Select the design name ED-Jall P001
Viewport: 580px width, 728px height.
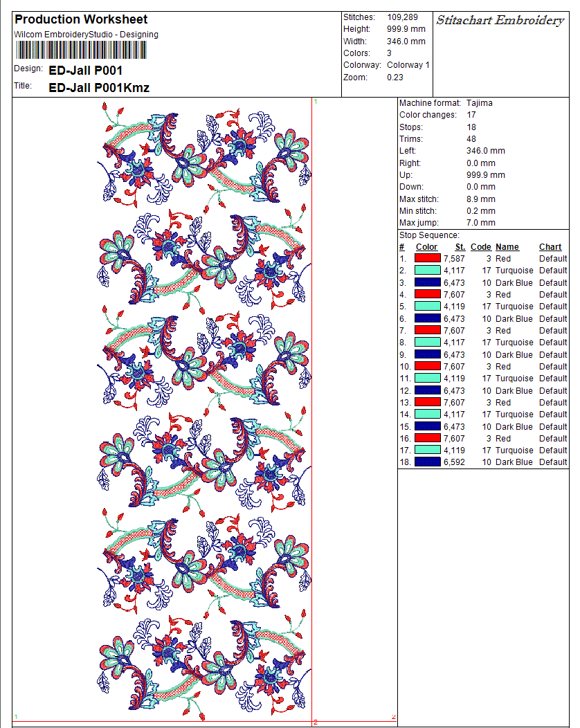(85, 71)
